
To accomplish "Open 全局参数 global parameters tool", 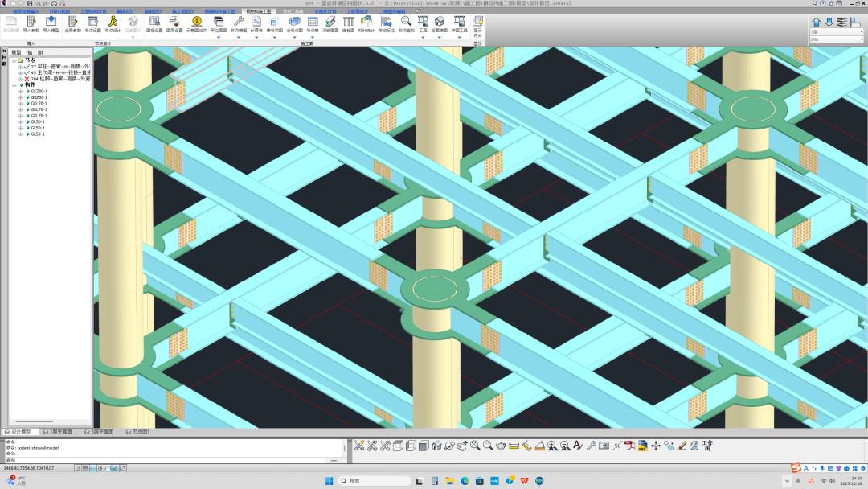I will pyautogui.click(x=72, y=24).
